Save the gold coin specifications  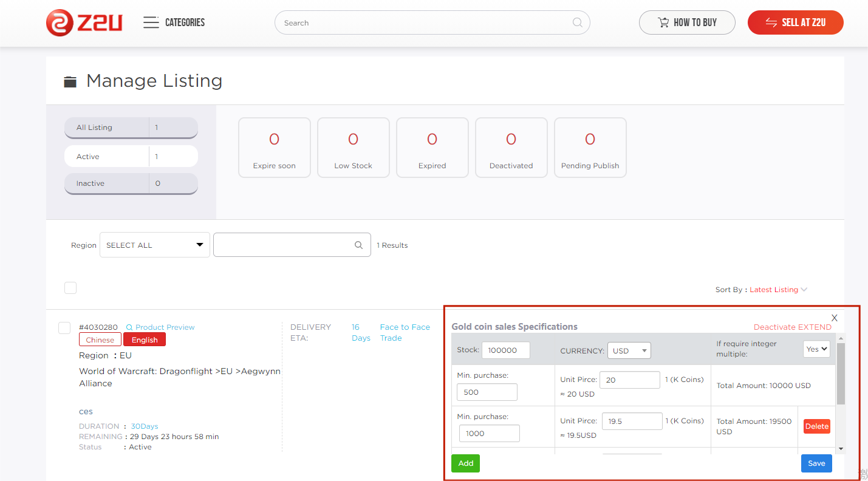click(816, 463)
